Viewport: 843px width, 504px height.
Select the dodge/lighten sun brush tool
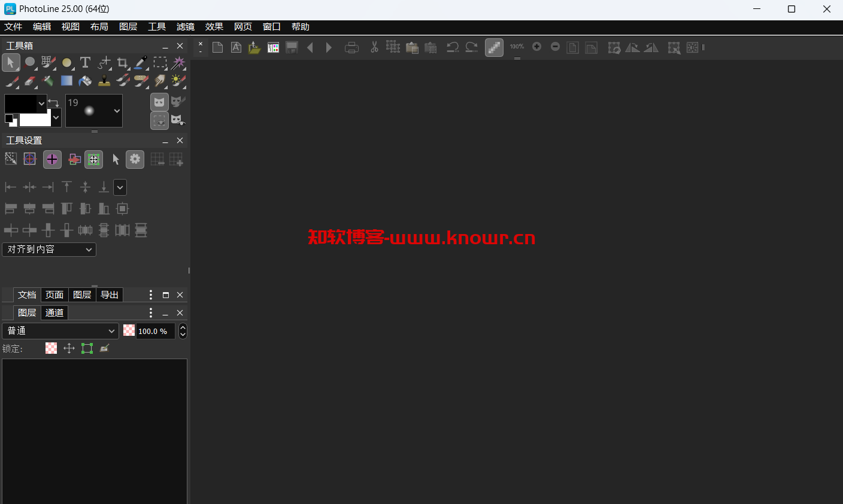click(x=178, y=81)
